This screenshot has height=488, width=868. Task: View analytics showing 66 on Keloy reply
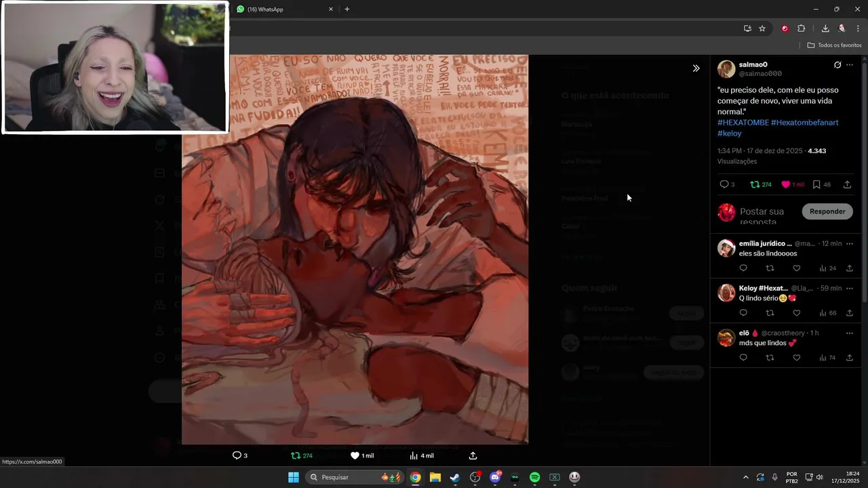[x=827, y=313]
